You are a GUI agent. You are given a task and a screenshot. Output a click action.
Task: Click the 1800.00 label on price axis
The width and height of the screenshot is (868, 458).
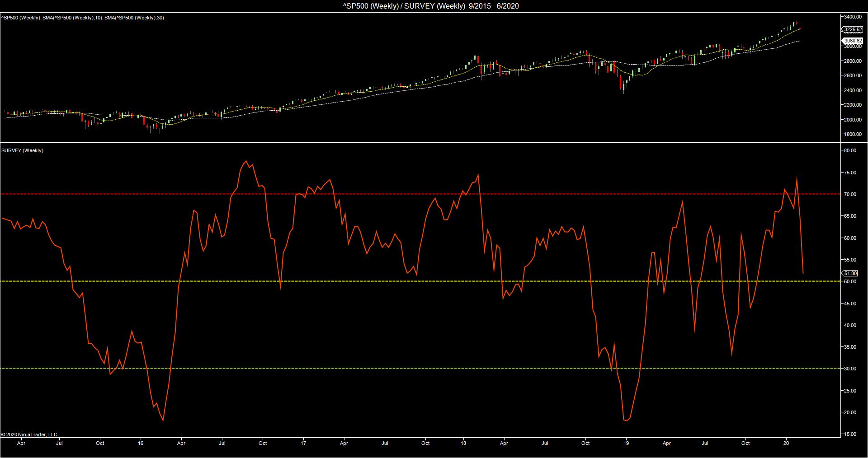852,134
